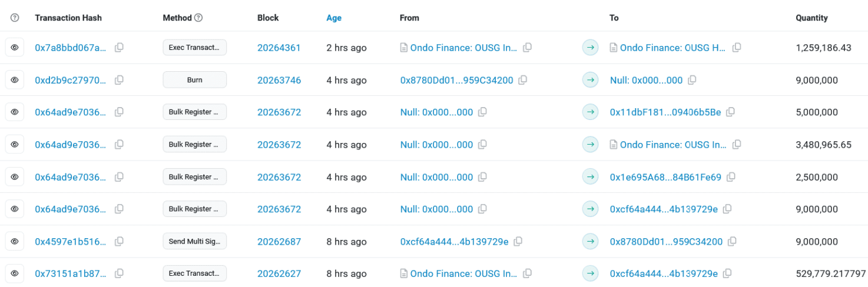Viewport: 868px width, 287px height.
Task: Copy hash of transaction 0x4597e1b516
Action: 119,241
